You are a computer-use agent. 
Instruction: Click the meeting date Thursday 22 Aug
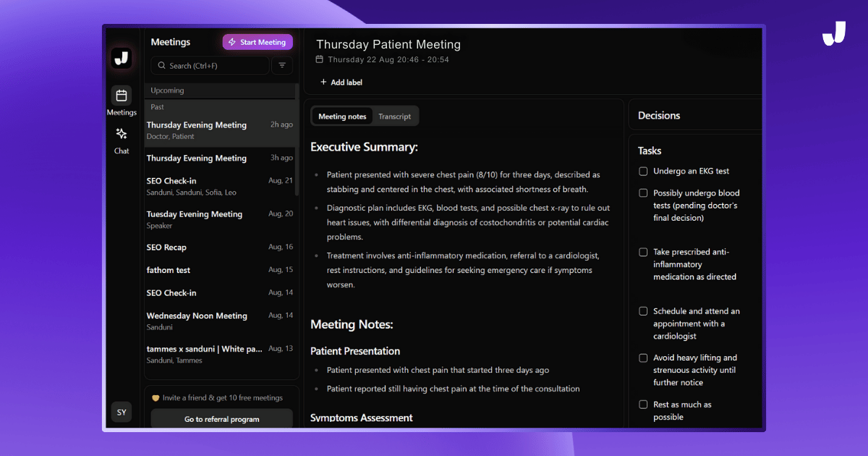pos(388,59)
